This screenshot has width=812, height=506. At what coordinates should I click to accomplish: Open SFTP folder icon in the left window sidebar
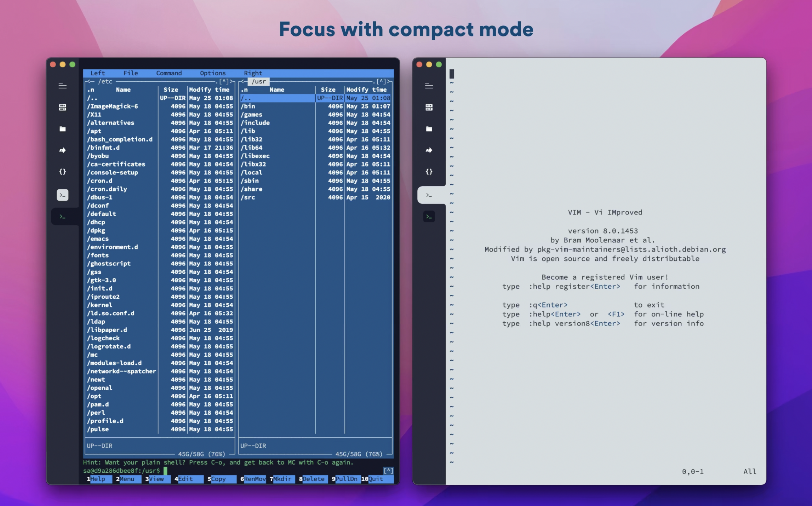tap(62, 129)
